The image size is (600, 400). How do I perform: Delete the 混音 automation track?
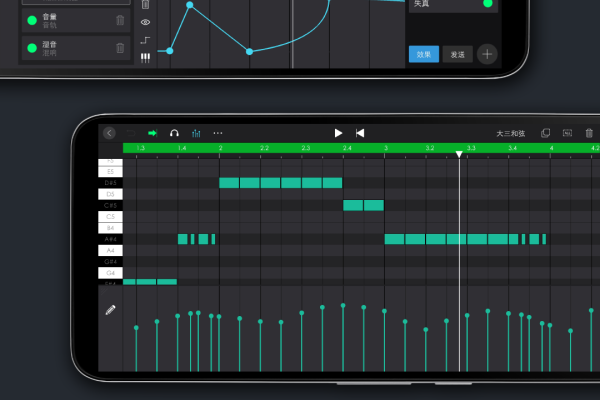pyautogui.click(x=121, y=48)
